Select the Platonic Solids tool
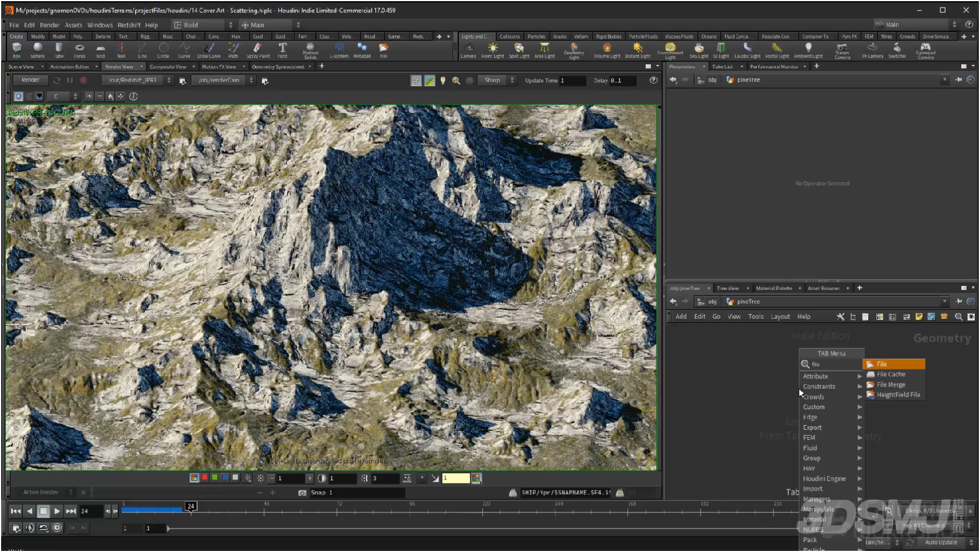 (x=310, y=51)
